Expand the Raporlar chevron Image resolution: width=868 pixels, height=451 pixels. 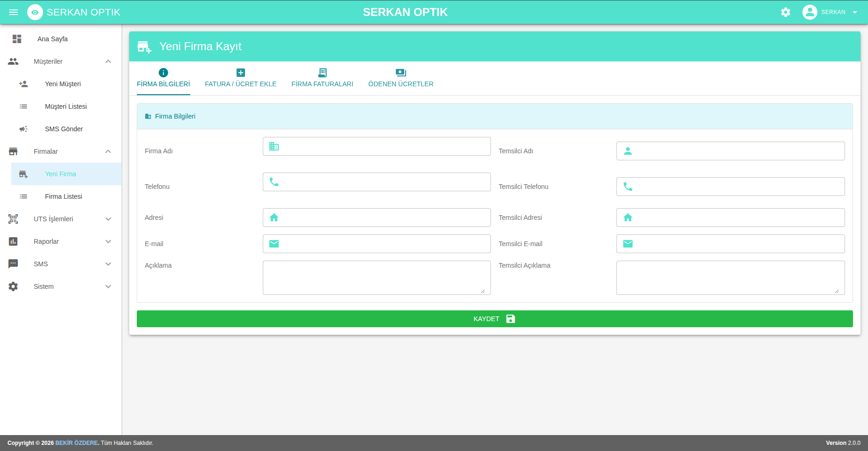[x=108, y=241]
